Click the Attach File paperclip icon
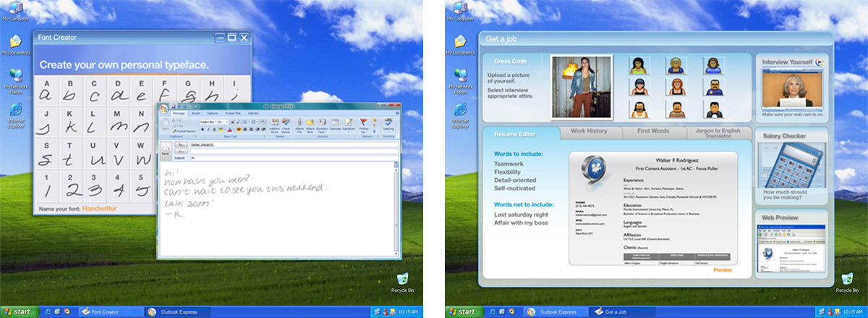This screenshot has height=318, width=868. tap(299, 126)
